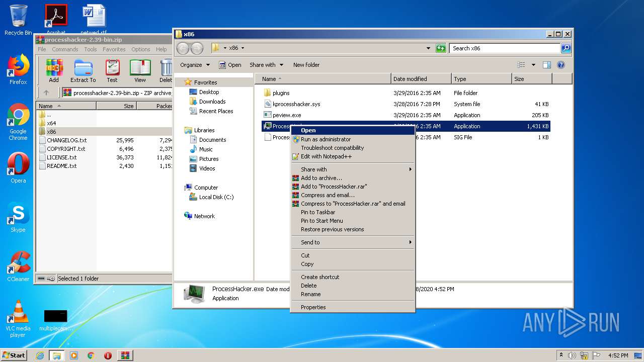
Task: Click the Test icon in WinRAR
Action: click(112, 71)
